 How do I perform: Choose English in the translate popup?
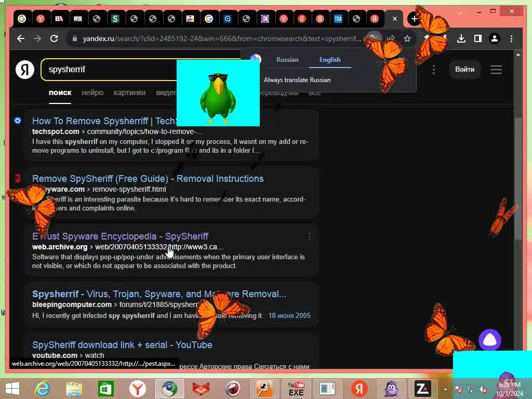coord(330,60)
